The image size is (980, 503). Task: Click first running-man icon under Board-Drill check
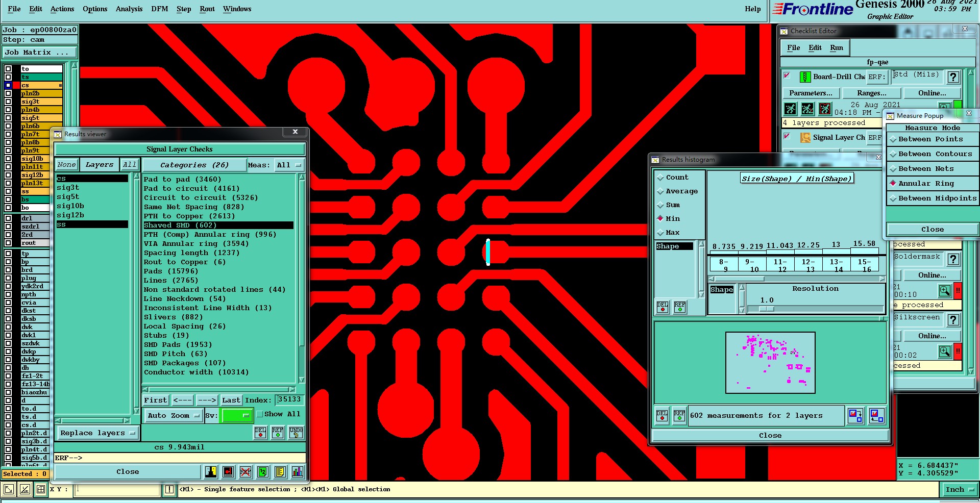coord(790,109)
